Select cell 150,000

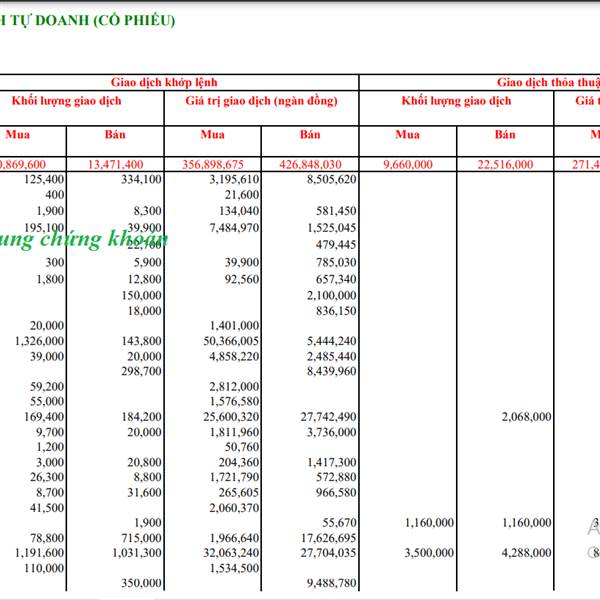coord(142,295)
